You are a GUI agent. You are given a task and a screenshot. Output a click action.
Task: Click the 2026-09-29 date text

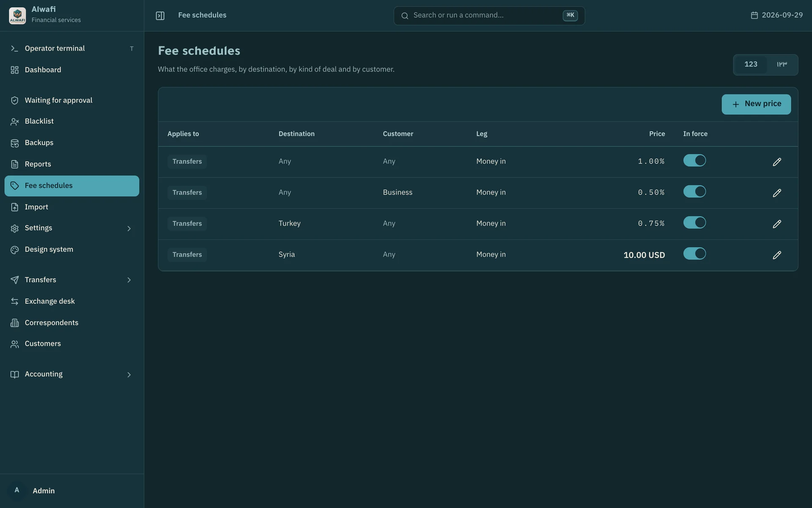pyautogui.click(x=782, y=15)
